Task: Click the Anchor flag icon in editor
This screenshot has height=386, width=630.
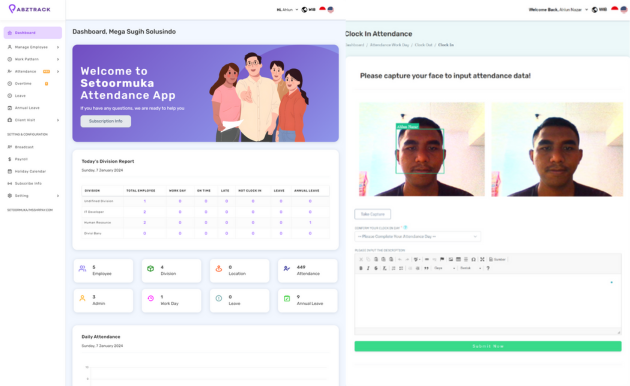Action: 442,259
